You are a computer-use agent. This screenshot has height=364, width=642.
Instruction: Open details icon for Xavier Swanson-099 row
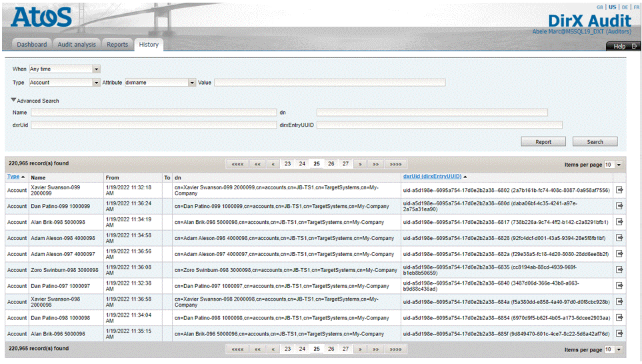(619, 190)
